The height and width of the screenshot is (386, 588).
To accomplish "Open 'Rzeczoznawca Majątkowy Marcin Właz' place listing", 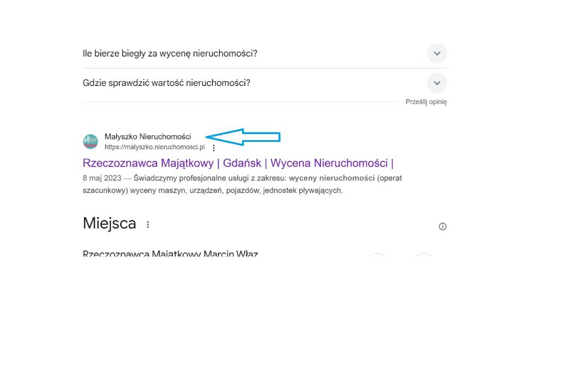I will [170, 254].
